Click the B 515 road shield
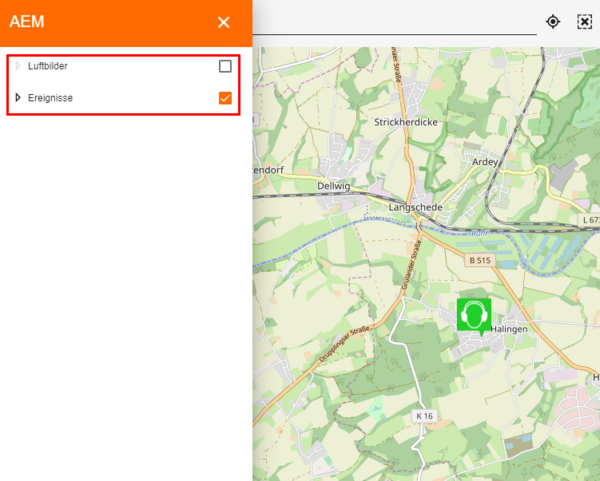Viewport: 600px width, 481px height. coord(480,260)
